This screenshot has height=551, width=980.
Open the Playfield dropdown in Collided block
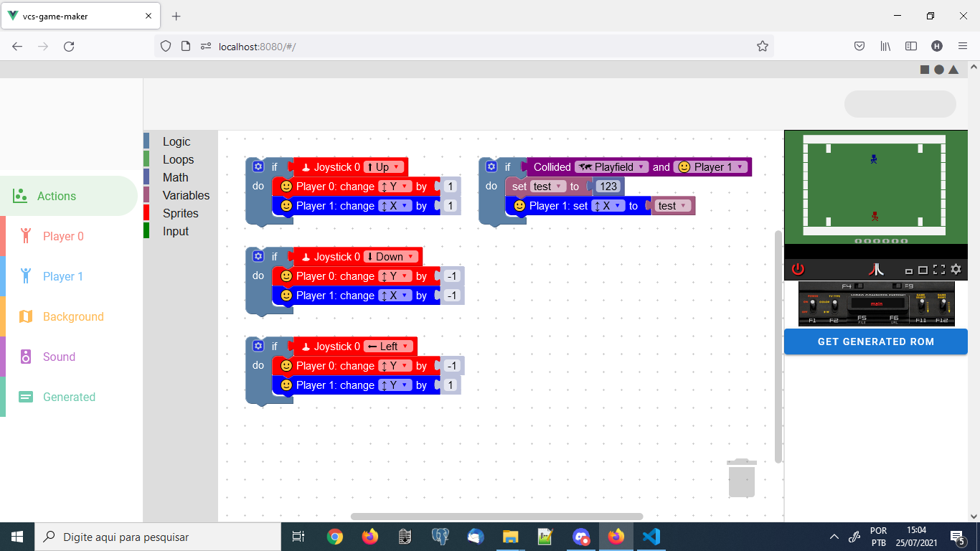tap(611, 167)
